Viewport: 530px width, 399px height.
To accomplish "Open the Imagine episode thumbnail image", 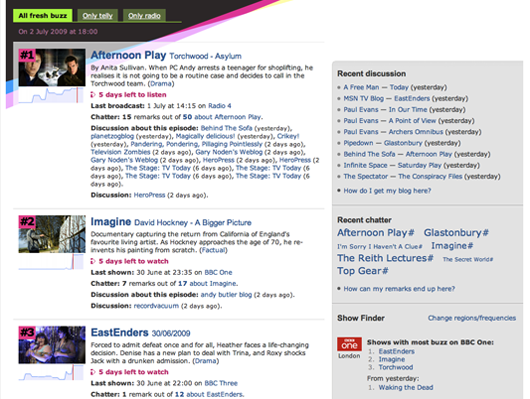I will (52, 234).
